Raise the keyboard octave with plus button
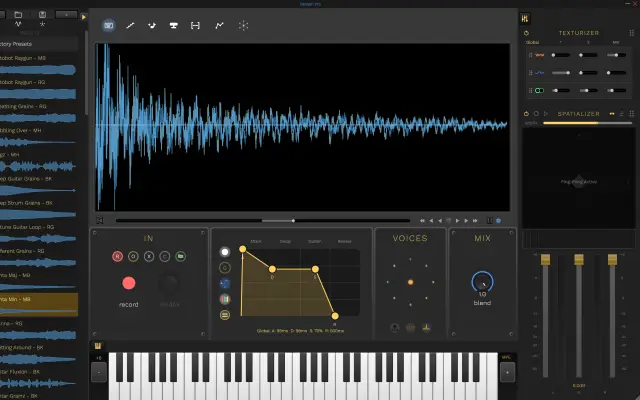Image resolution: width=640 pixels, height=400 pixels. 507,372
